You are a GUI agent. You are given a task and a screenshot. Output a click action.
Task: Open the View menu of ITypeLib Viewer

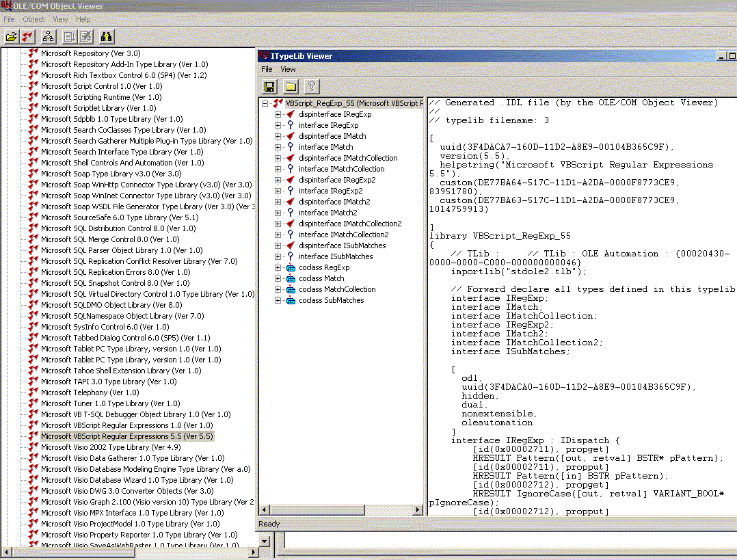(x=288, y=69)
